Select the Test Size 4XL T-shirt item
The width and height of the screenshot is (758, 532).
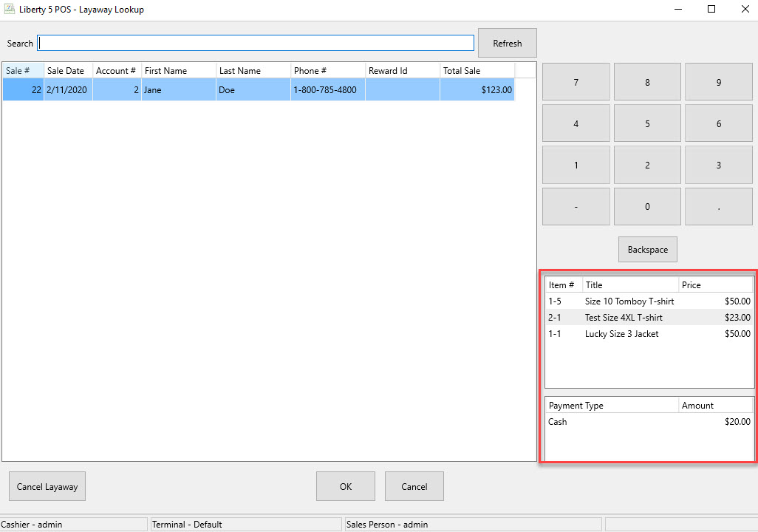pos(649,318)
